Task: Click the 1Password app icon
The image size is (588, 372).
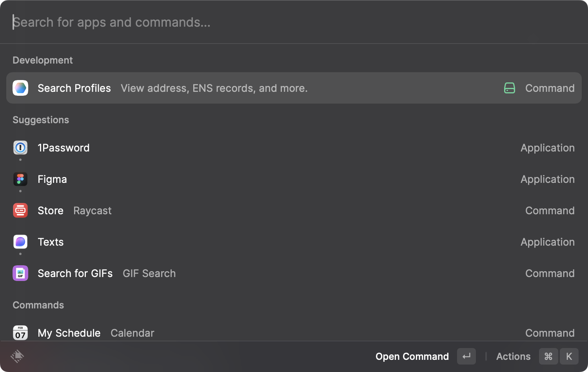Action: tap(20, 148)
